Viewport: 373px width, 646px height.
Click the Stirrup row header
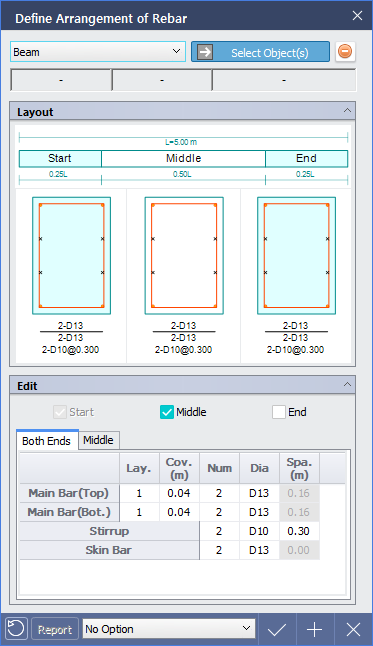point(109,531)
